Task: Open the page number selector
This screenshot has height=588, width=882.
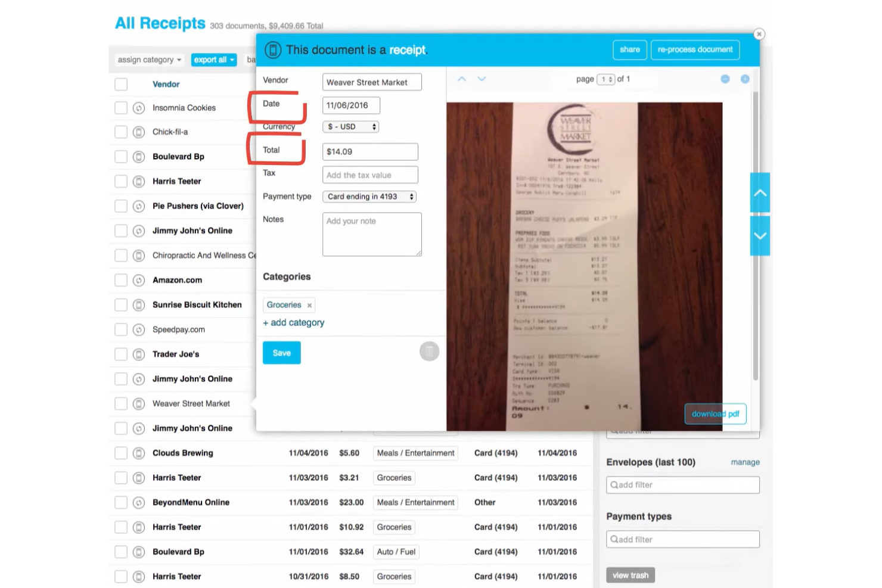Action: [605, 79]
